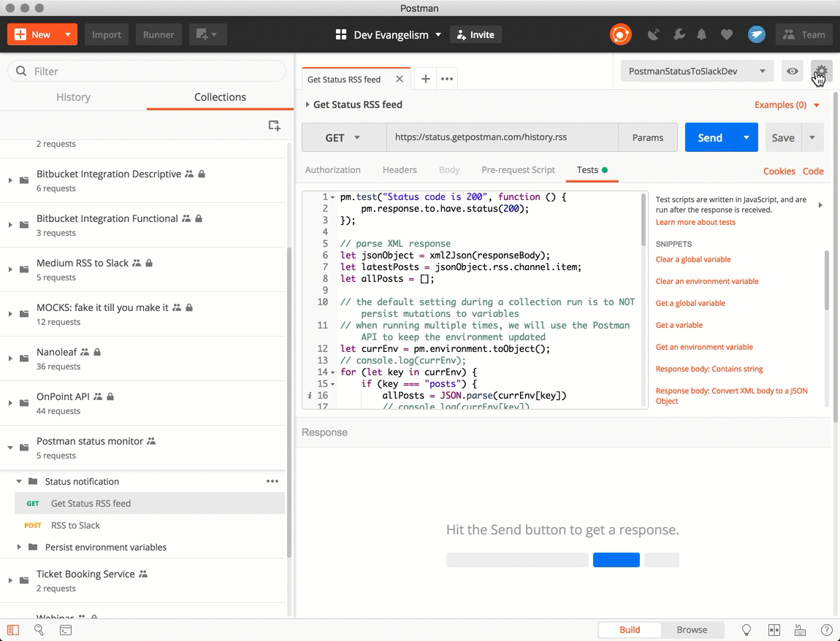Image resolution: width=840 pixels, height=641 pixels.
Task: Open the Pre-request Script tab
Action: (x=518, y=170)
